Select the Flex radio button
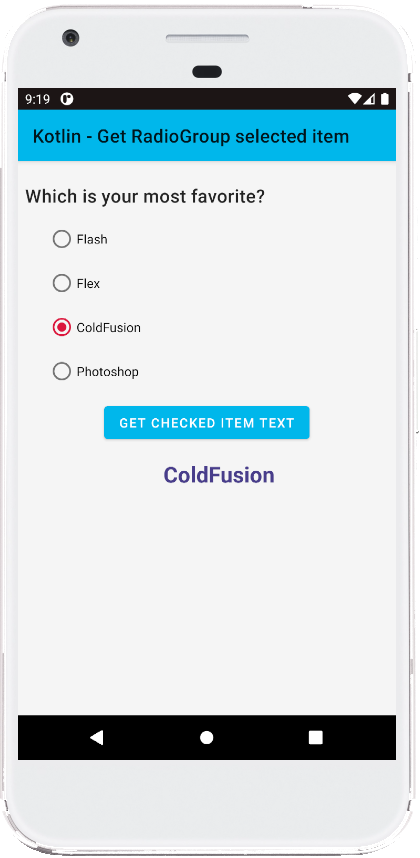420x858 pixels. (x=62, y=283)
